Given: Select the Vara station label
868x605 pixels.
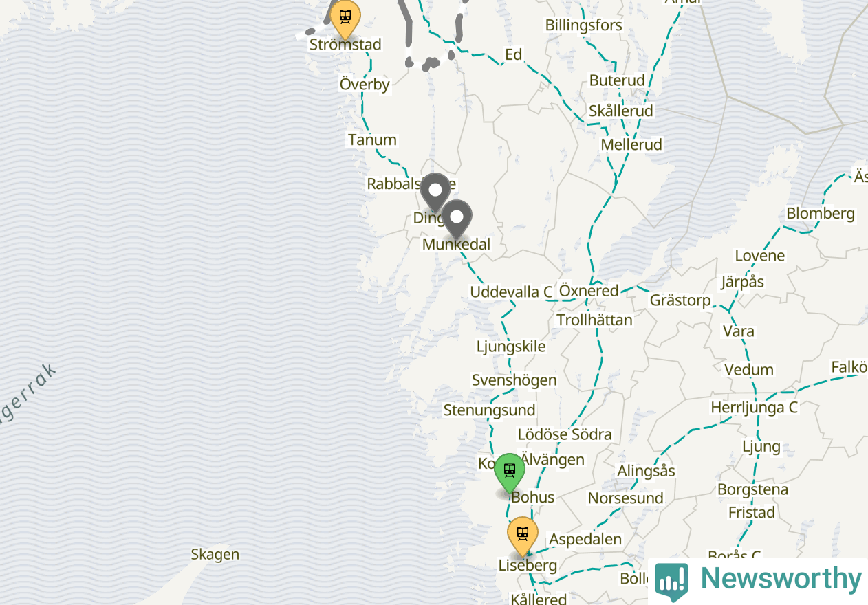Looking at the screenshot, I should point(738,331).
